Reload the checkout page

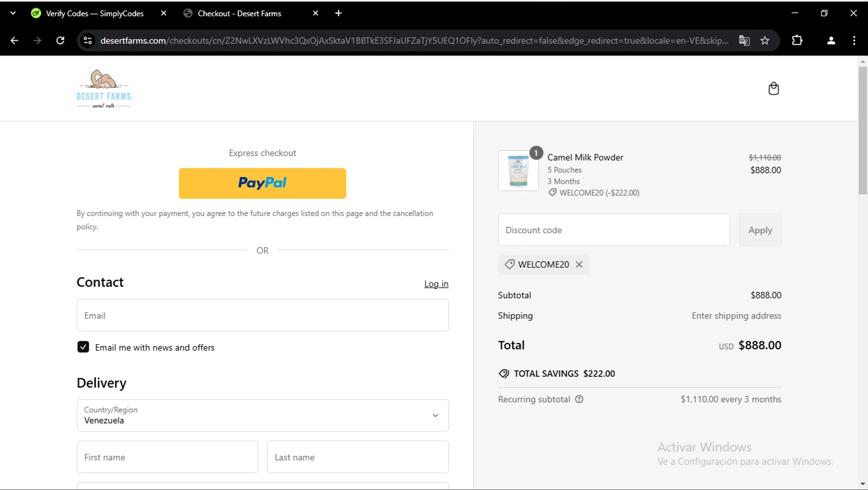[60, 40]
